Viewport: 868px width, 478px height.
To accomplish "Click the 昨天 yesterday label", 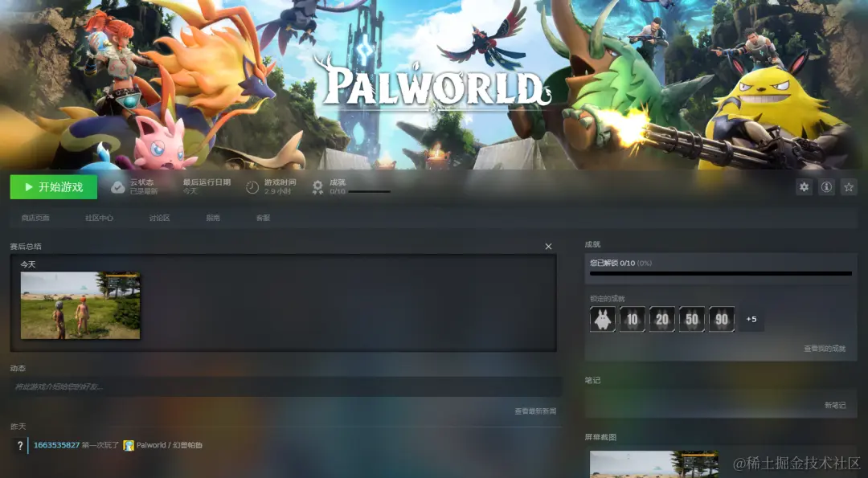I will [x=18, y=427].
